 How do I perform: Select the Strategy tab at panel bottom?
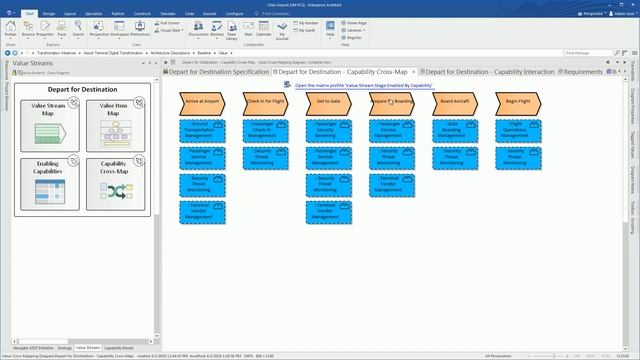pos(64,348)
